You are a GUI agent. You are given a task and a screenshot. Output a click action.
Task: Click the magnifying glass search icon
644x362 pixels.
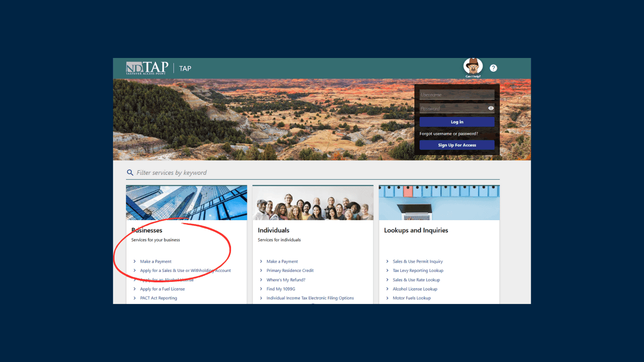[x=130, y=173]
